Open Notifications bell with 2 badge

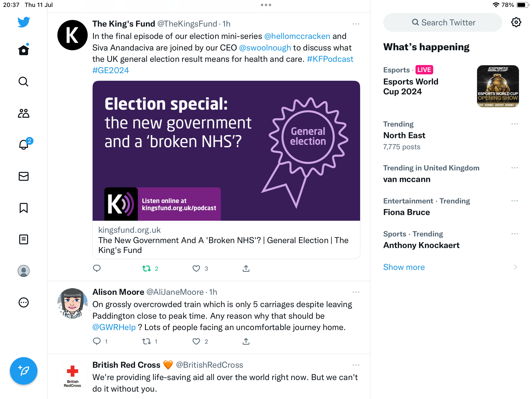pyautogui.click(x=24, y=145)
